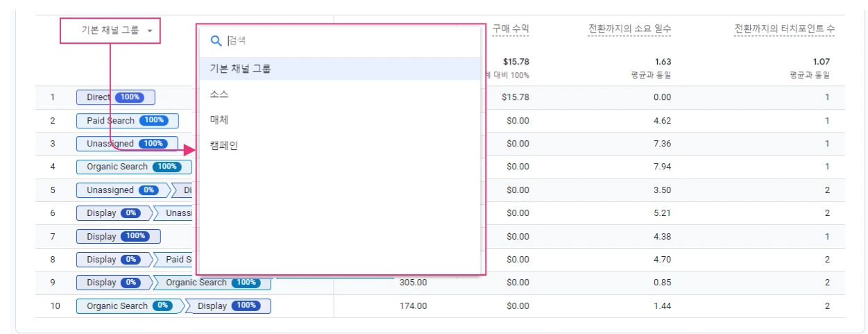Click the 0.85 days value
The image size is (868, 334).
coord(662,283)
